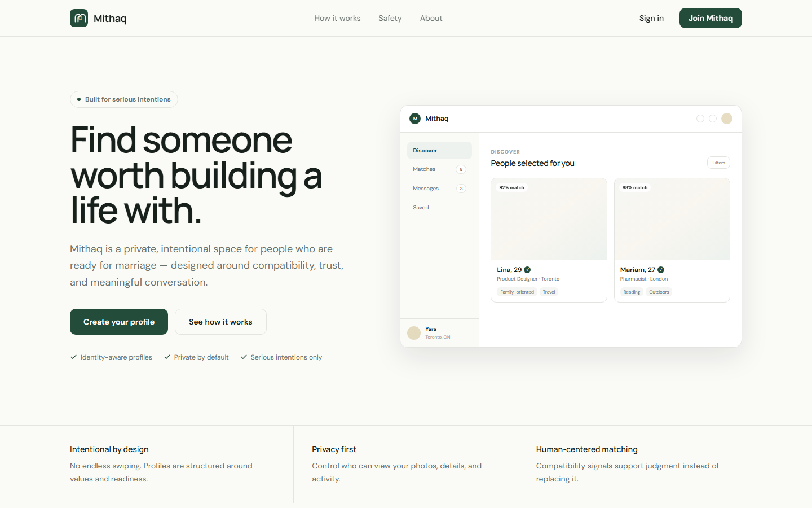Click the Matches count badge showing 8
812x508 pixels.
[461, 169]
